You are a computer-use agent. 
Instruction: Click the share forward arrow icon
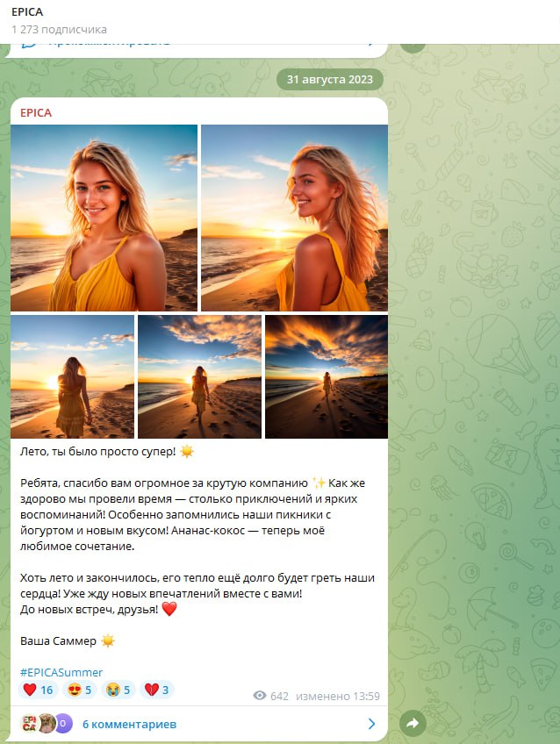pyautogui.click(x=413, y=723)
